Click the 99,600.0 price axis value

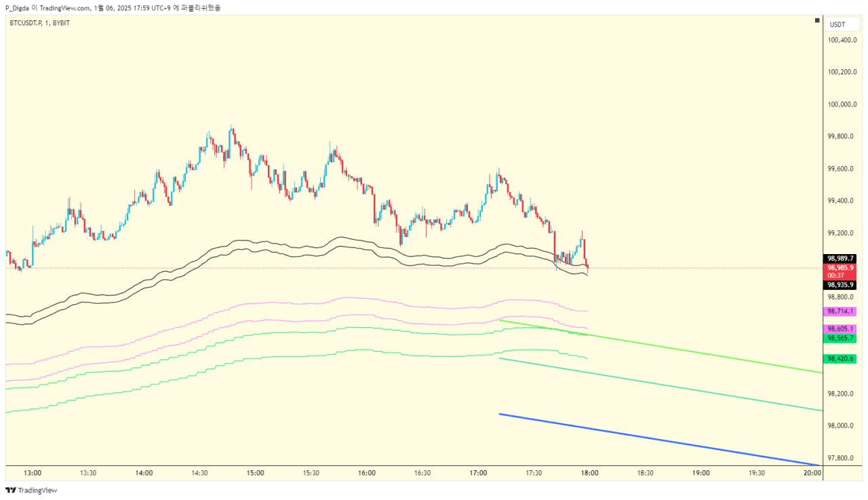[x=842, y=169]
